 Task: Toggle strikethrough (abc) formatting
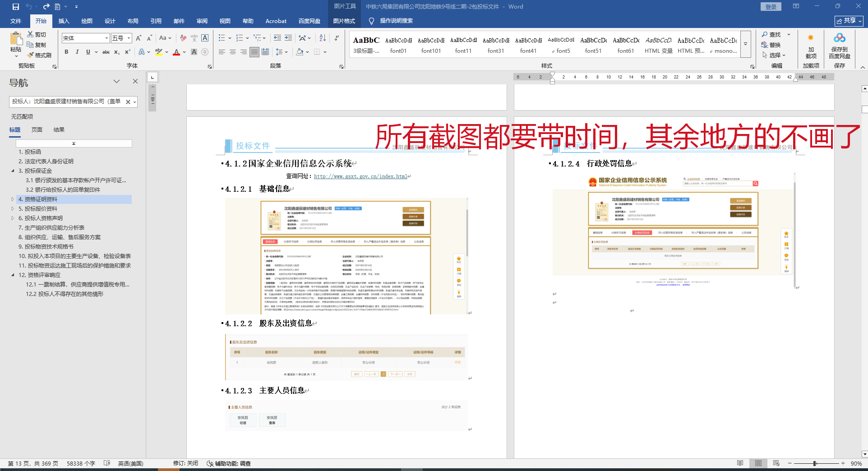click(x=106, y=52)
